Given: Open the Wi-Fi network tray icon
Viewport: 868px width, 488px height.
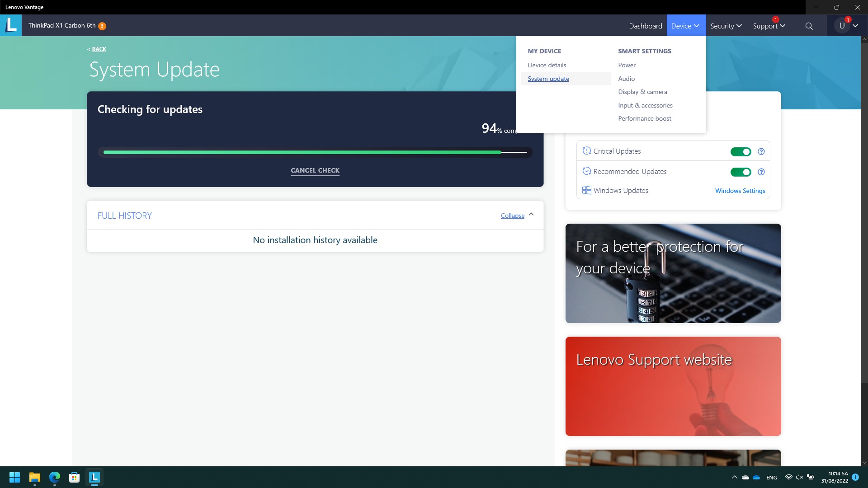Looking at the screenshot, I should [x=788, y=477].
